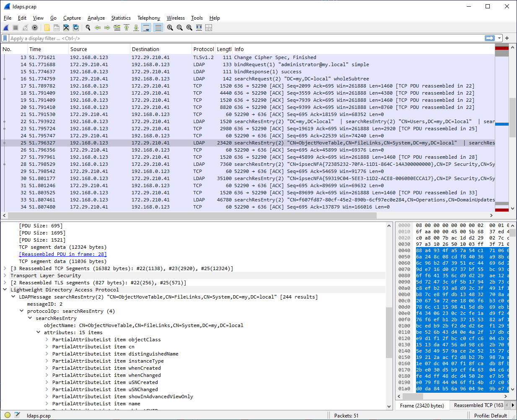Follow the Reassembled PDU in frame 28 link
This screenshot has width=517, height=420.
pos(63,254)
